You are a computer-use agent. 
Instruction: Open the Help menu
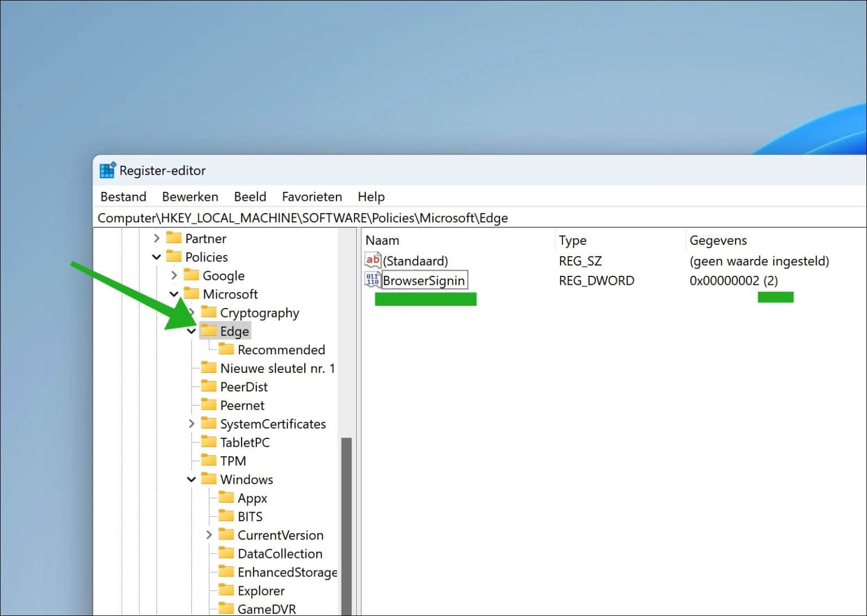[371, 197]
